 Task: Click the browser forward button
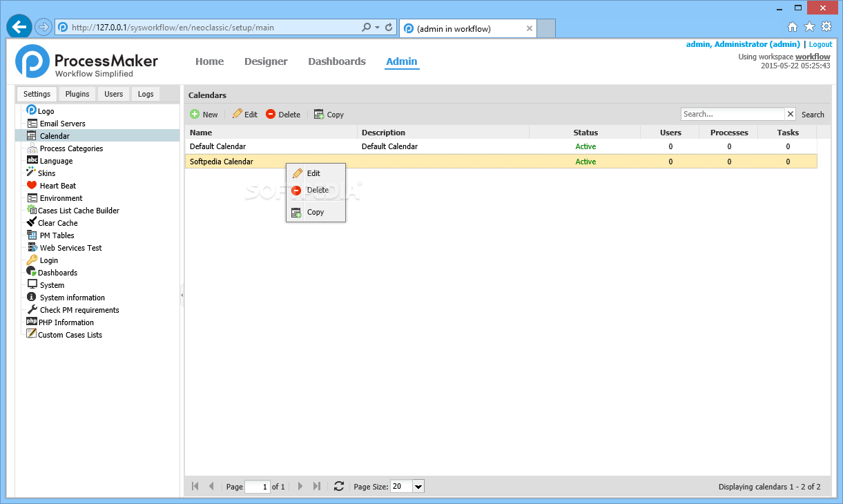point(43,27)
